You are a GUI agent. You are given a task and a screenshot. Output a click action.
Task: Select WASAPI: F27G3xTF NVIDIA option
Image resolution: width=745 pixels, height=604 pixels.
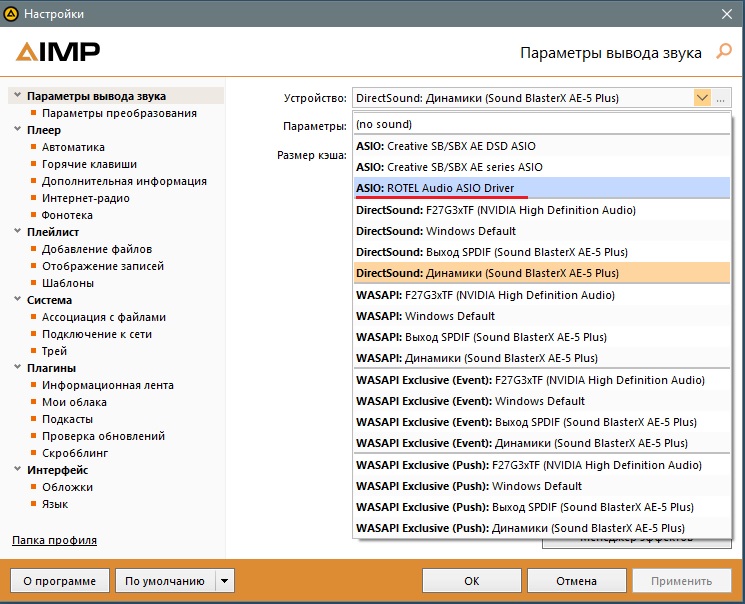pyautogui.click(x=542, y=295)
